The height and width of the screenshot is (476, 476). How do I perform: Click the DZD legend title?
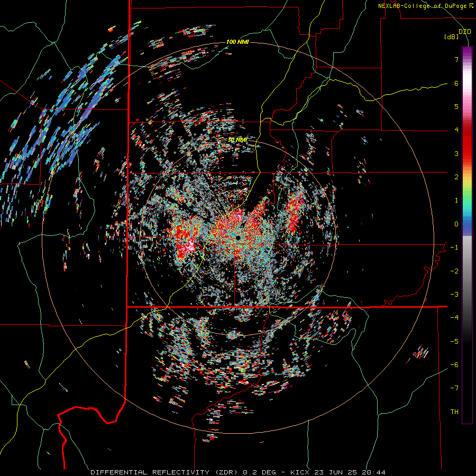click(464, 31)
